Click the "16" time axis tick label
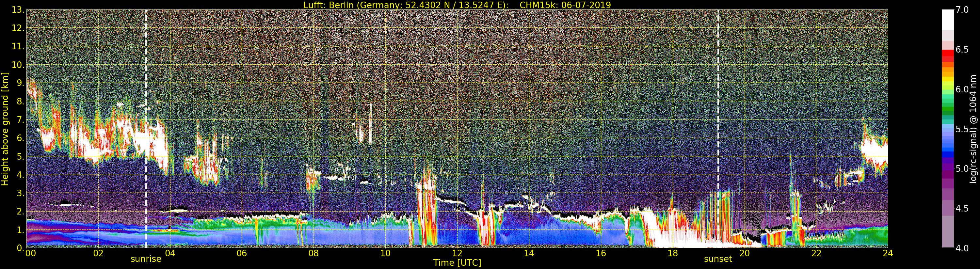The image size is (980, 269). point(601,253)
